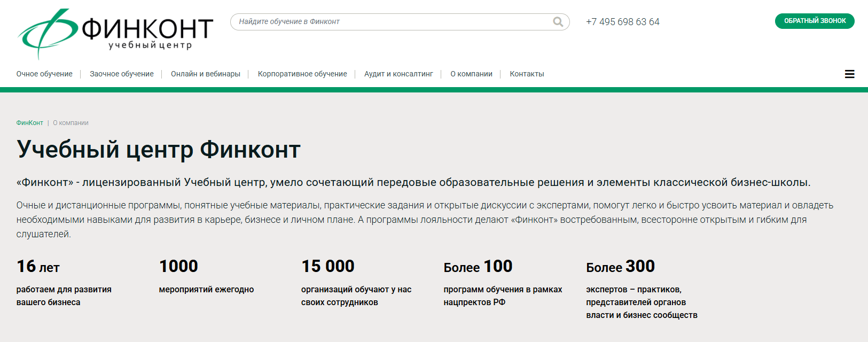Open the hamburger menu icon
The height and width of the screenshot is (342, 868).
[x=849, y=74]
